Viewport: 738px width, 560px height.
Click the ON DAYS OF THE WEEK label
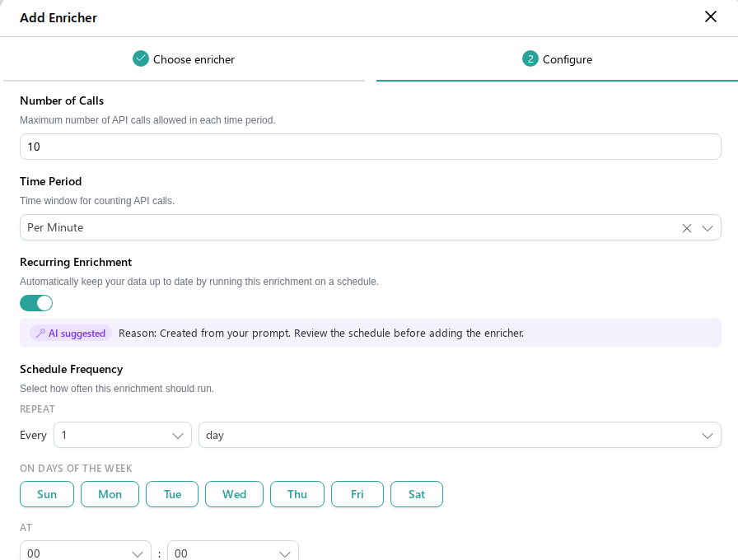[76, 469]
